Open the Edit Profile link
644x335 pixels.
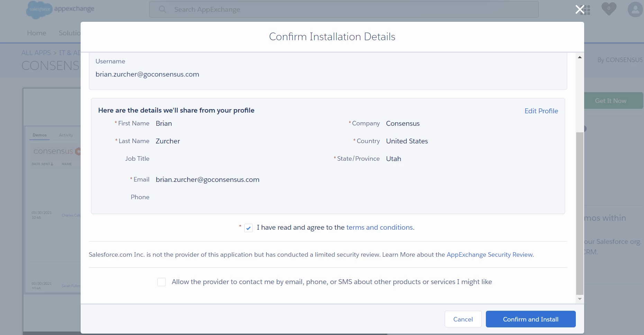point(541,111)
